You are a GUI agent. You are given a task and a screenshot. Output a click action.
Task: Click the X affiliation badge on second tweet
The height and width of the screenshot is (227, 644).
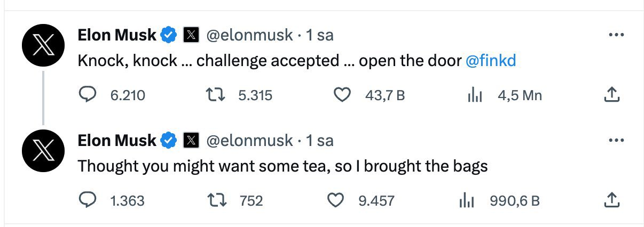coord(191,141)
